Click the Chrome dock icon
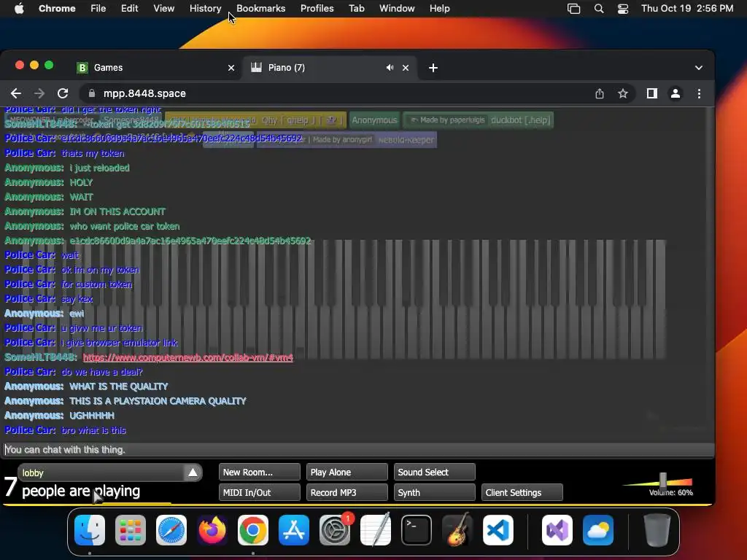The width and height of the screenshot is (747, 560). pos(253,529)
